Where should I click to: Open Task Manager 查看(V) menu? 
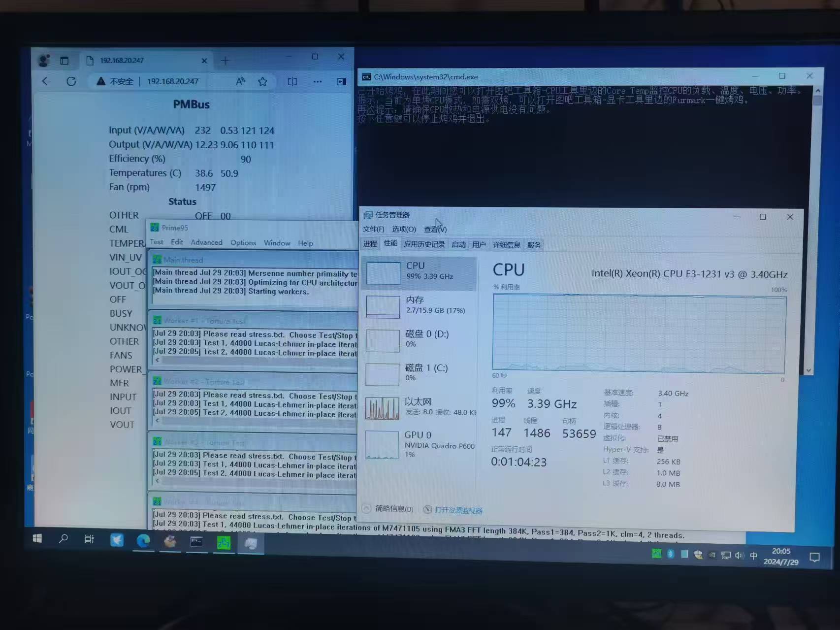pos(435,229)
